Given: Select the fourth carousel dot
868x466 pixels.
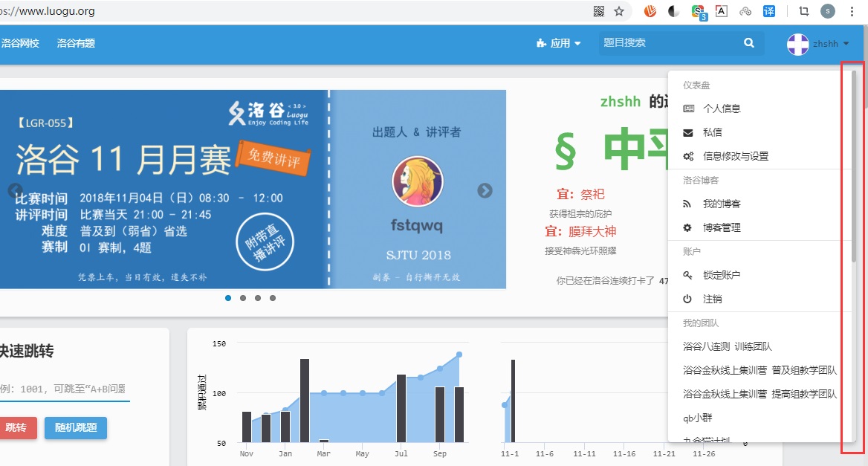Looking at the screenshot, I should (272, 298).
